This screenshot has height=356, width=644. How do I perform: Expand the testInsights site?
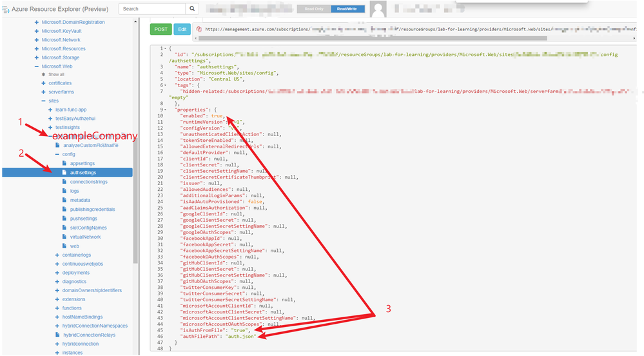click(x=50, y=128)
